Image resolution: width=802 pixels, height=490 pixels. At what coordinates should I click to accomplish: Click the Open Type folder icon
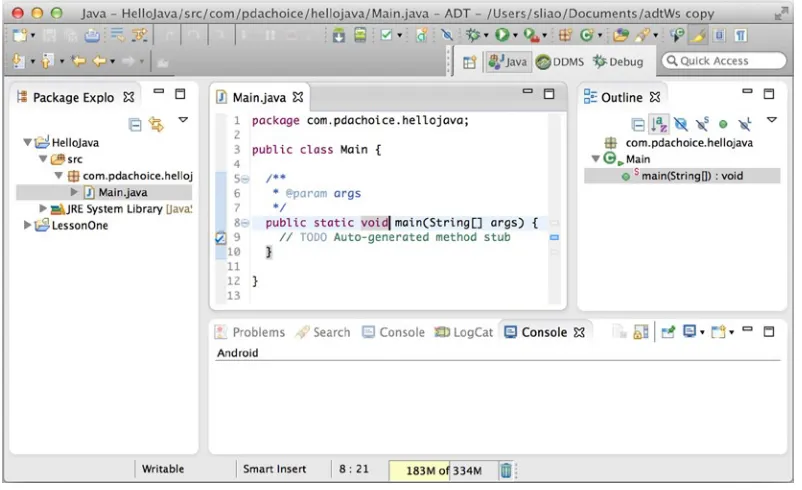(620, 35)
